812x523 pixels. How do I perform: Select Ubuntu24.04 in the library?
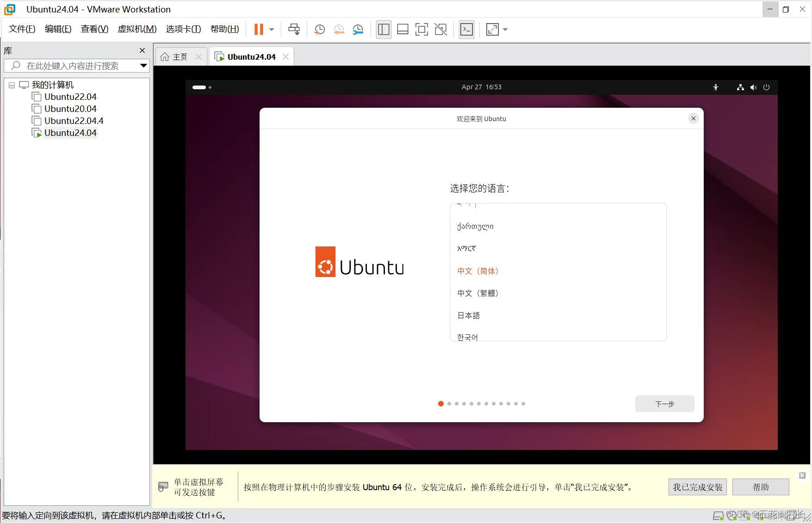click(70, 133)
